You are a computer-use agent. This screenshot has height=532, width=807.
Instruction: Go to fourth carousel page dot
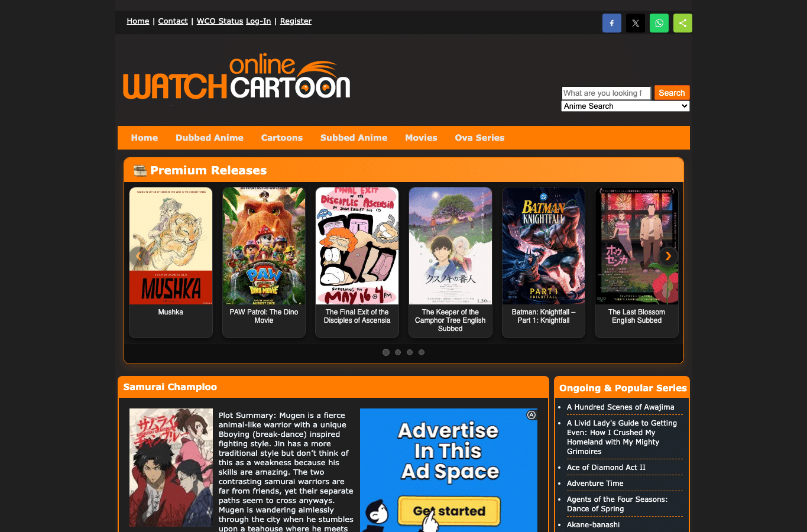422,352
